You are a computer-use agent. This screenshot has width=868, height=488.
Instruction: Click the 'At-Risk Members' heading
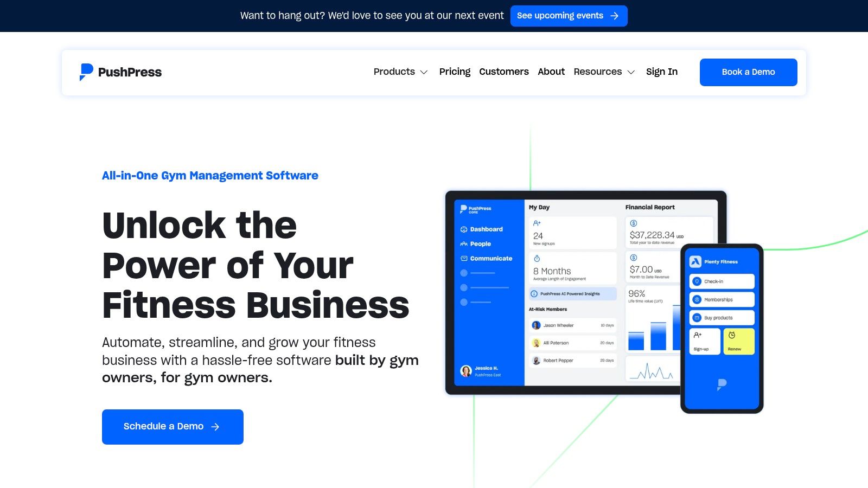548,309
